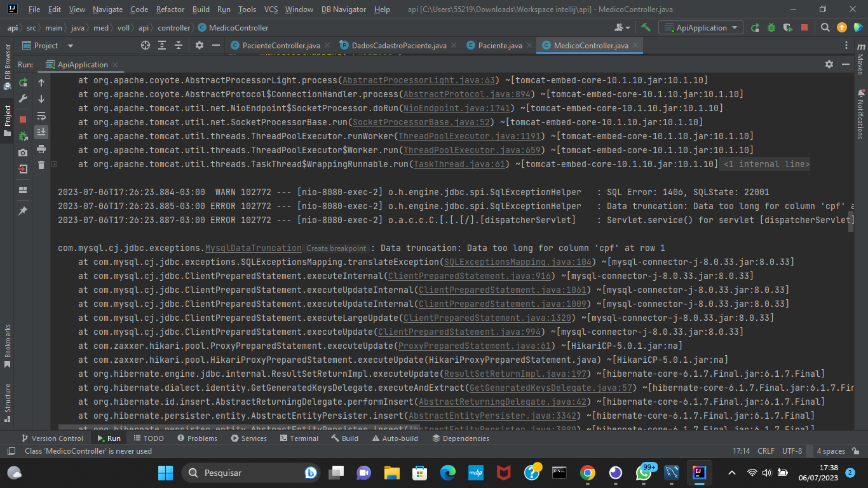Change '4 spaces' indent setting
868x488 pixels.
(831, 451)
